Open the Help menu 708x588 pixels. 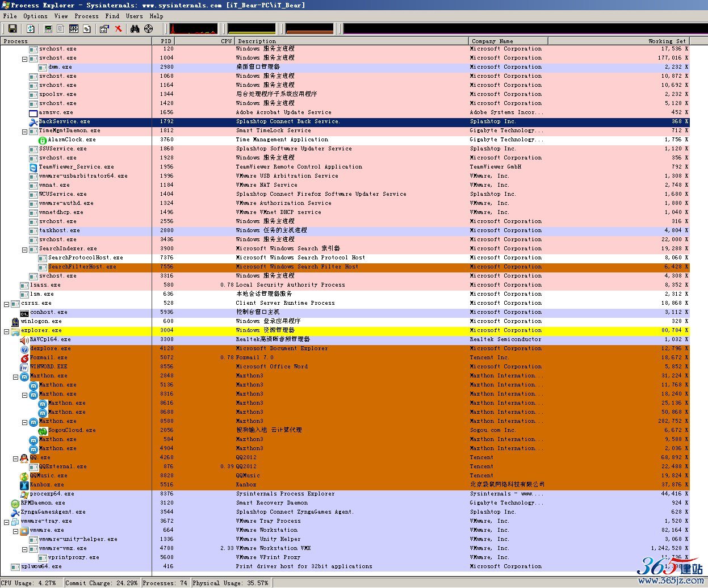click(x=157, y=16)
